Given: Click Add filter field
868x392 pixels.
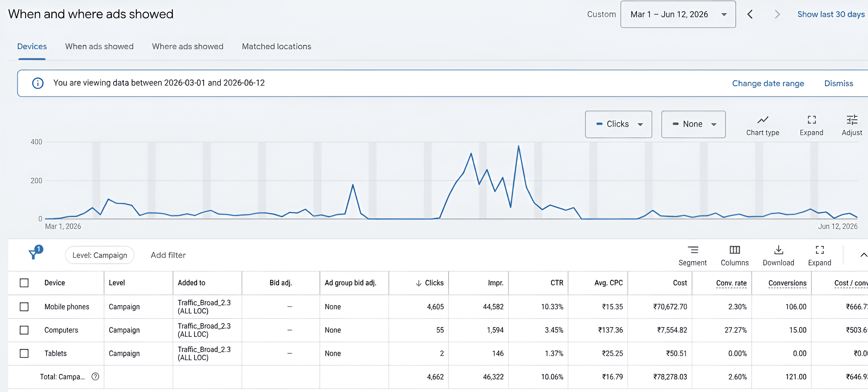Looking at the screenshot, I should click(x=168, y=255).
